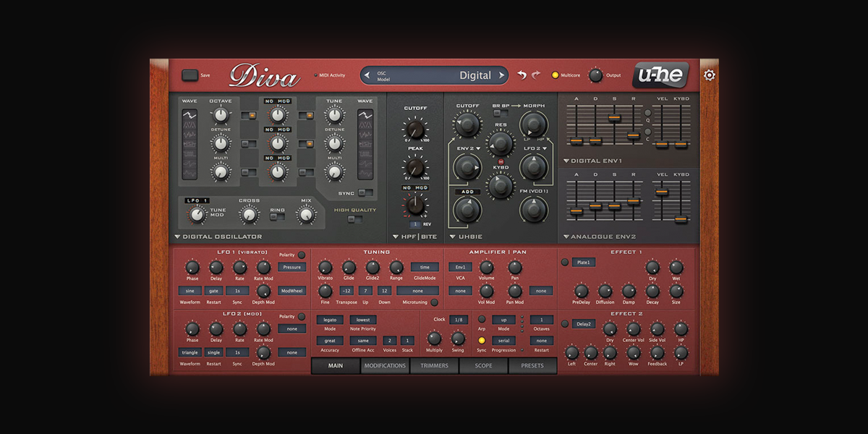The height and width of the screenshot is (434, 868).
Task: Click the Output knob
Action: point(595,75)
